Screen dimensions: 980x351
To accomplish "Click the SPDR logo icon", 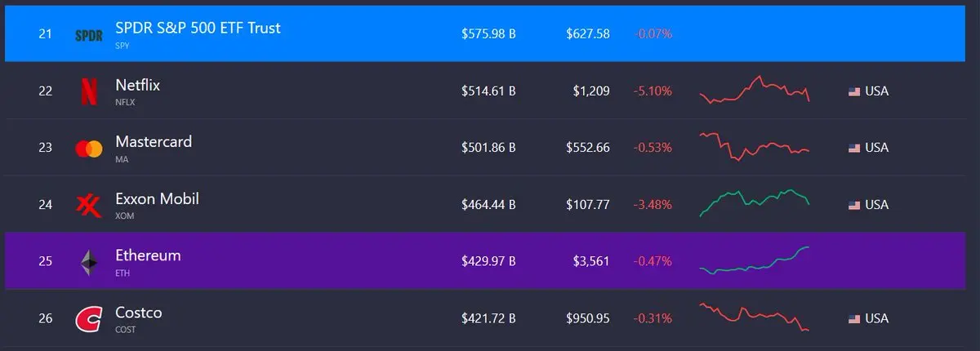I will pyautogui.click(x=88, y=36).
